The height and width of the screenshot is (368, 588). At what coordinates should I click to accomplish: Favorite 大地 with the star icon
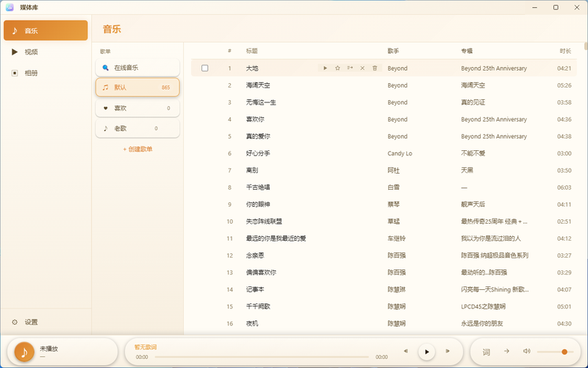tap(337, 68)
